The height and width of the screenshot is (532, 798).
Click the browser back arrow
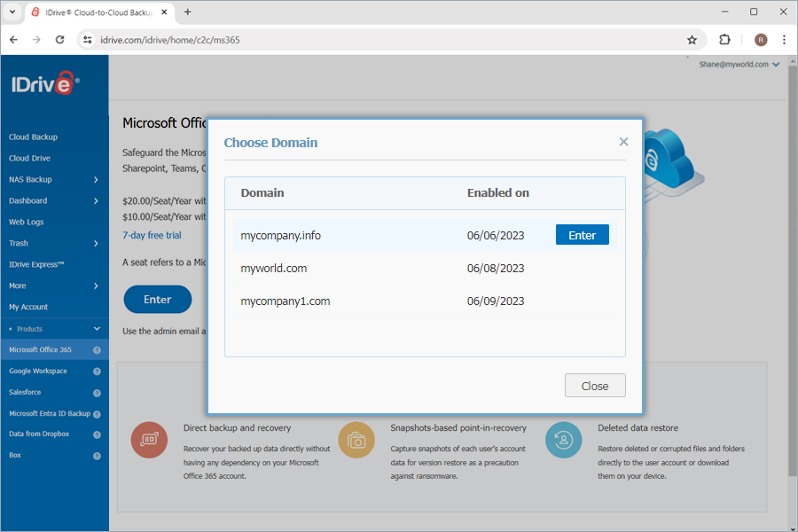coord(13,40)
